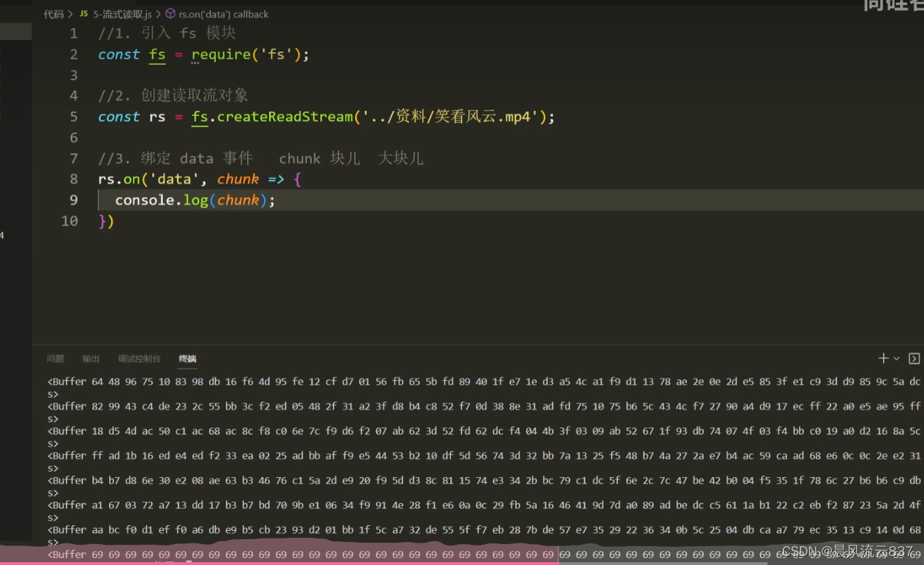Screen dimensions: 924x565
Task: Click the 'const fs' declaration on line 2
Action: (x=132, y=54)
